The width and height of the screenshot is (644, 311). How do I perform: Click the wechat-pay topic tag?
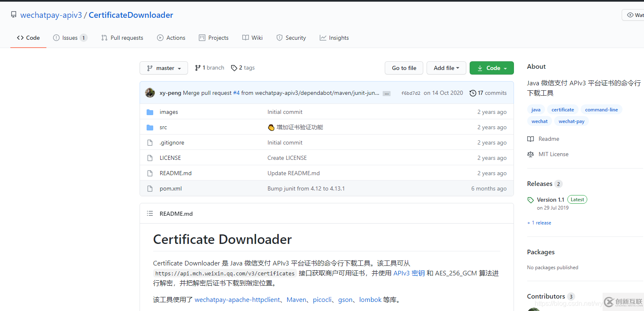(572, 121)
